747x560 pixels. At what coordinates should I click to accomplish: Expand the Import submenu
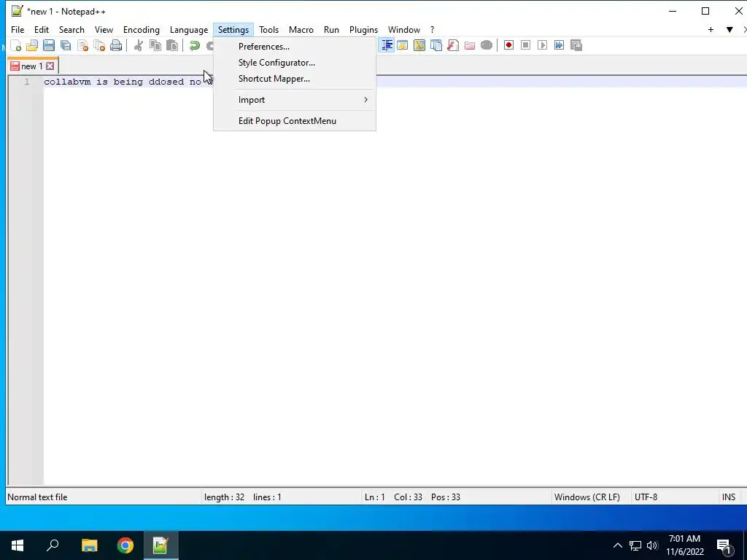coord(295,100)
